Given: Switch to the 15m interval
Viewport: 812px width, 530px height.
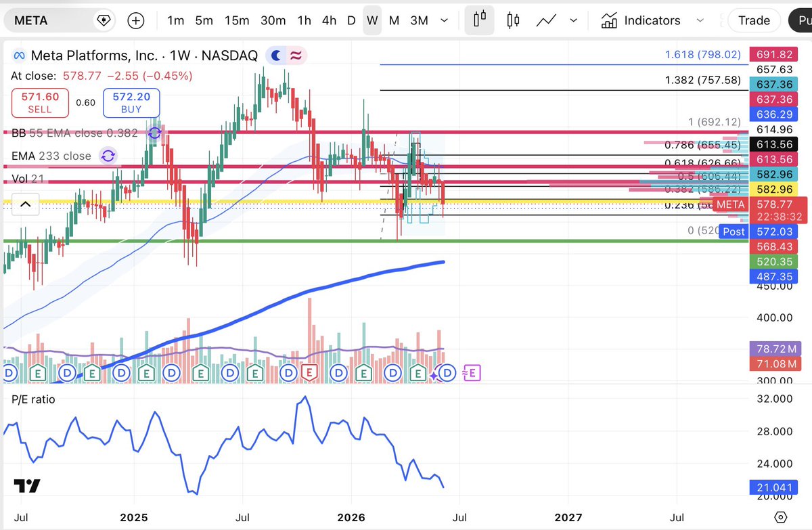Looking at the screenshot, I should click(237, 20).
